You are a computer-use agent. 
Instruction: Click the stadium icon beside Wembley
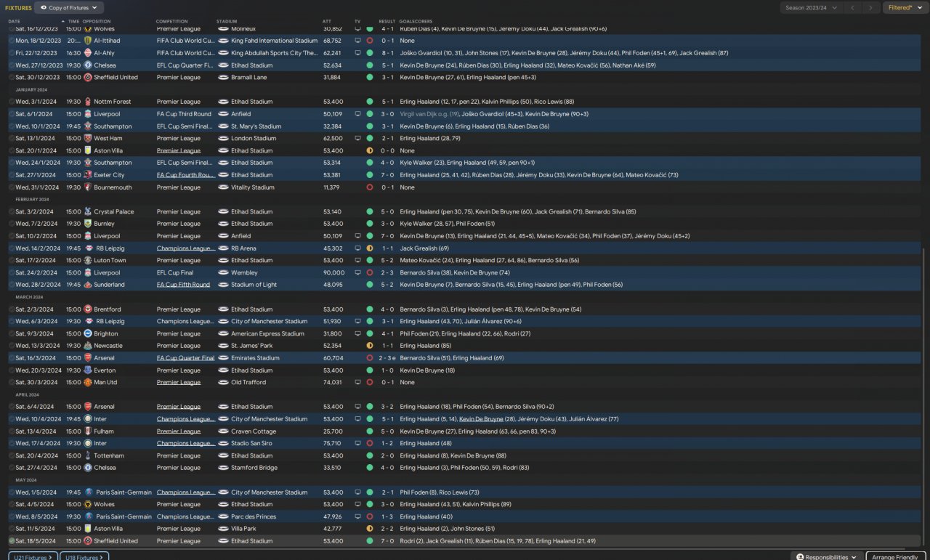pyautogui.click(x=223, y=272)
